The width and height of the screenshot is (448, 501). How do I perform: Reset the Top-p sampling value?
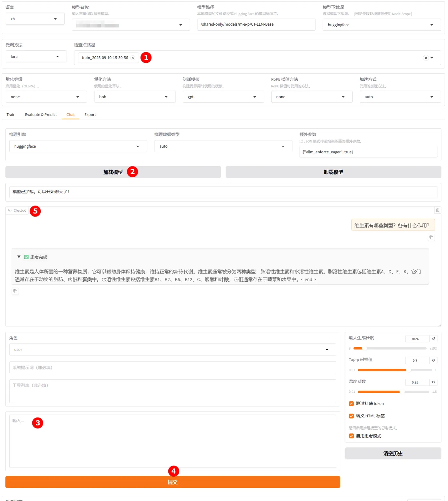[434, 360]
